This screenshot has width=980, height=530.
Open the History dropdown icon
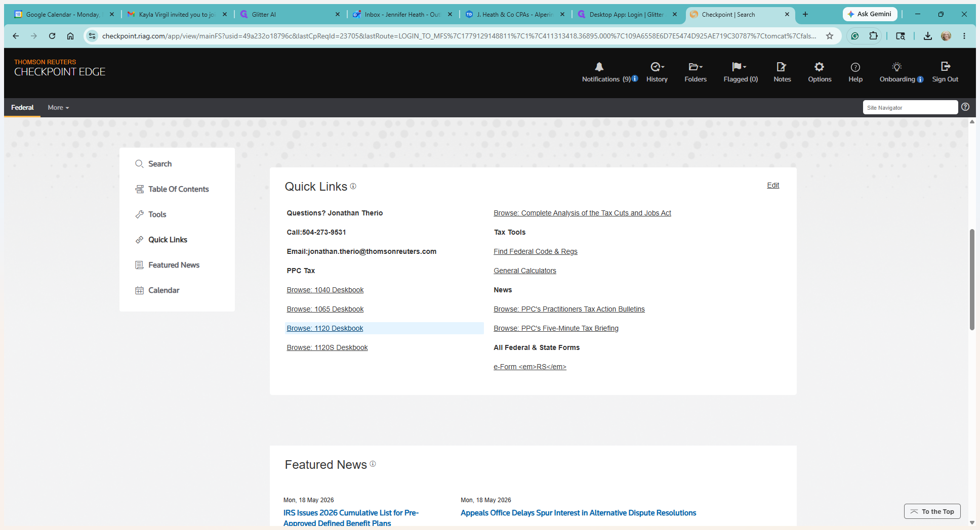pyautogui.click(x=657, y=67)
